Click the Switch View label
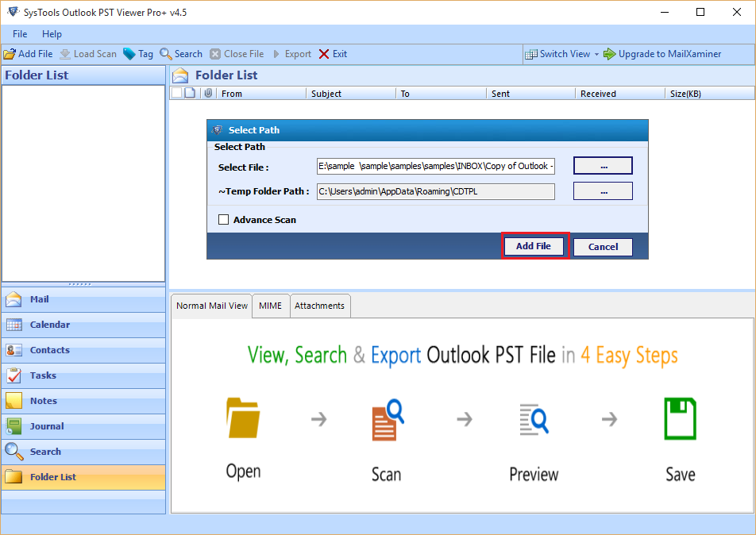756x535 pixels. coord(565,54)
